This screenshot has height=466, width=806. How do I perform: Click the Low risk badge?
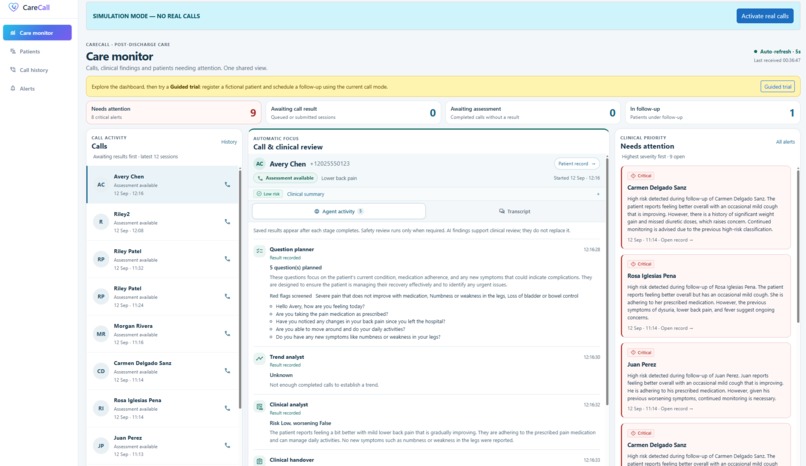tap(268, 194)
